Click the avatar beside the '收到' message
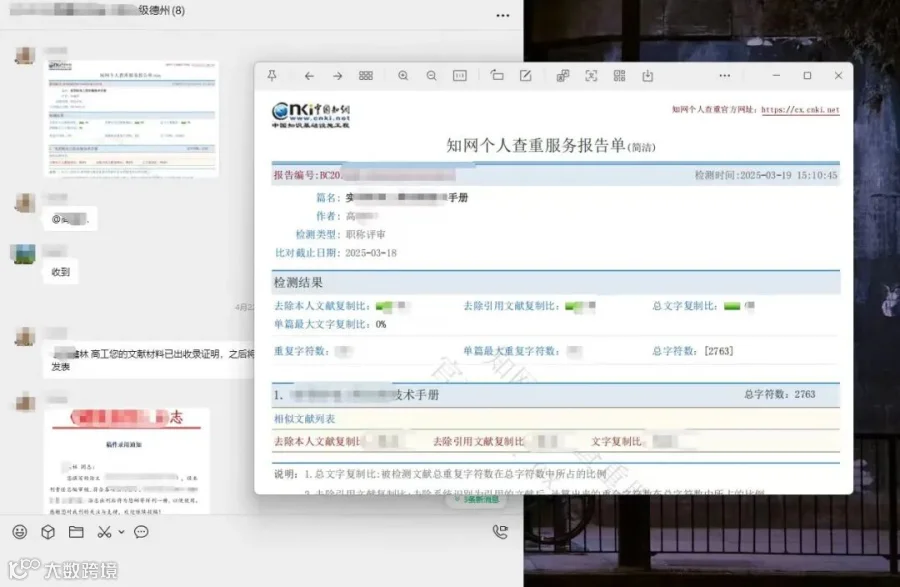Viewport: 900px width, 587px height. pos(23,254)
